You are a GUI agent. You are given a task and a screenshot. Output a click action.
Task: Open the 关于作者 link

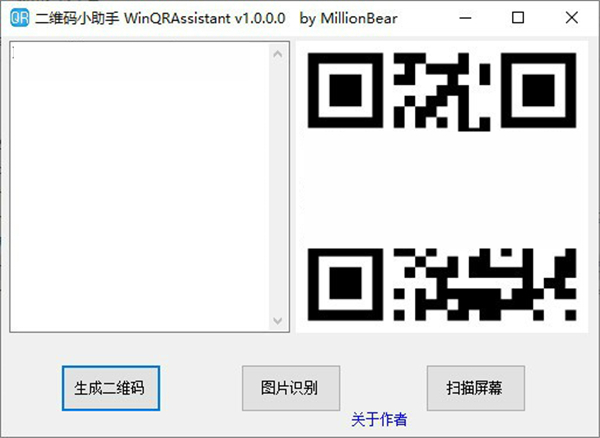click(x=379, y=420)
